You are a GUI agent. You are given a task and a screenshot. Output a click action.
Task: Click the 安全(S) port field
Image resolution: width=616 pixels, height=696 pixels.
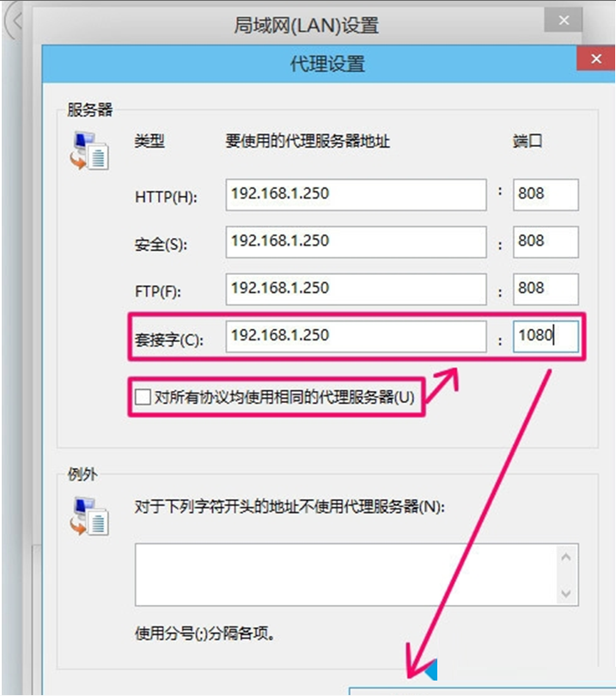pos(546,242)
